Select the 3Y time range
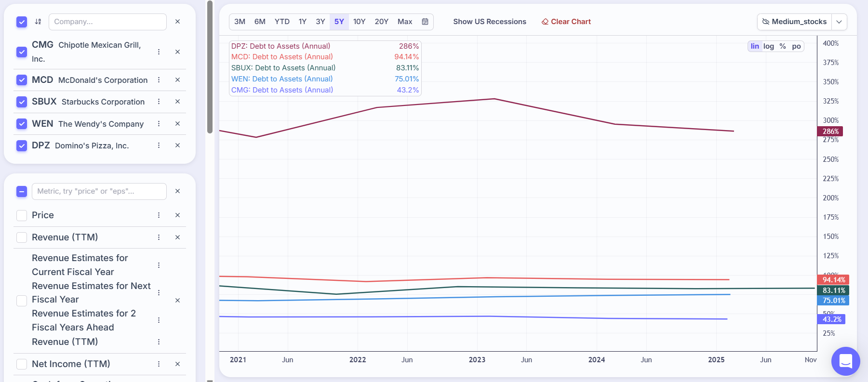Image resolution: width=868 pixels, height=382 pixels. 320,22
